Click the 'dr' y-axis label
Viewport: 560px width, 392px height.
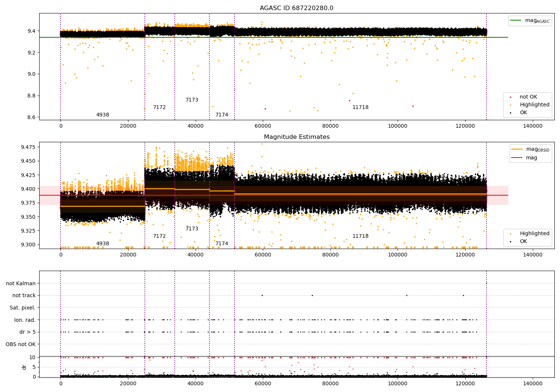click(24, 367)
